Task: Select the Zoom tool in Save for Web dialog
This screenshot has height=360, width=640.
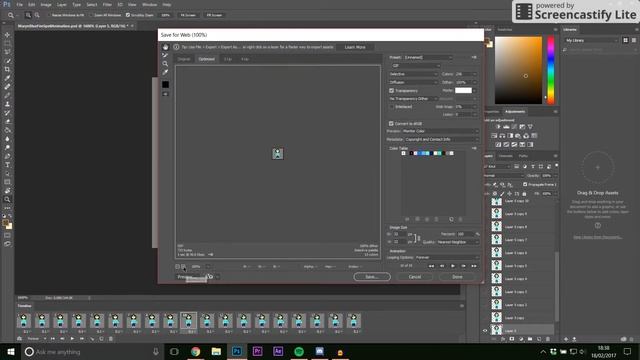Action: point(165,64)
